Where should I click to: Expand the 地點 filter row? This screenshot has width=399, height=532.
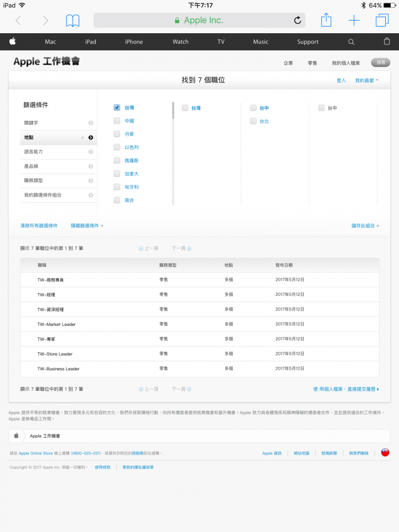click(59, 137)
